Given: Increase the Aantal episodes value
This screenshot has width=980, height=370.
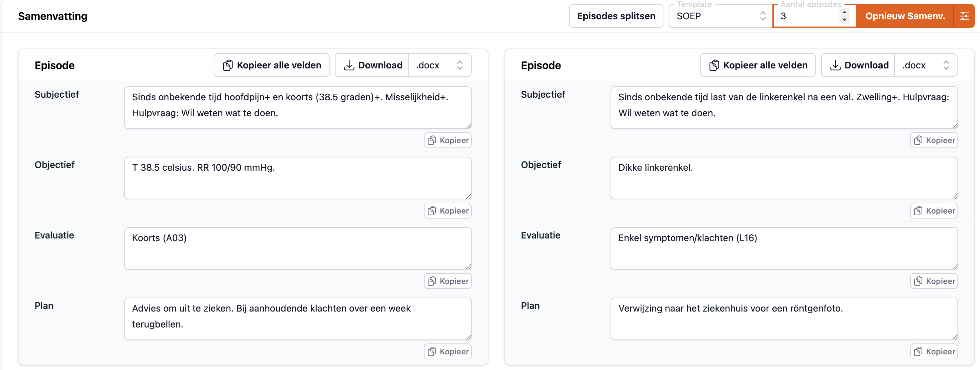Looking at the screenshot, I should coord(844,12).
